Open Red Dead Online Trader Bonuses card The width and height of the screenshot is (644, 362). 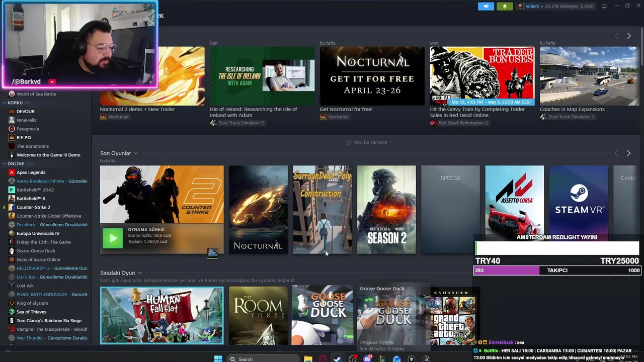click(x=482, y=76)
